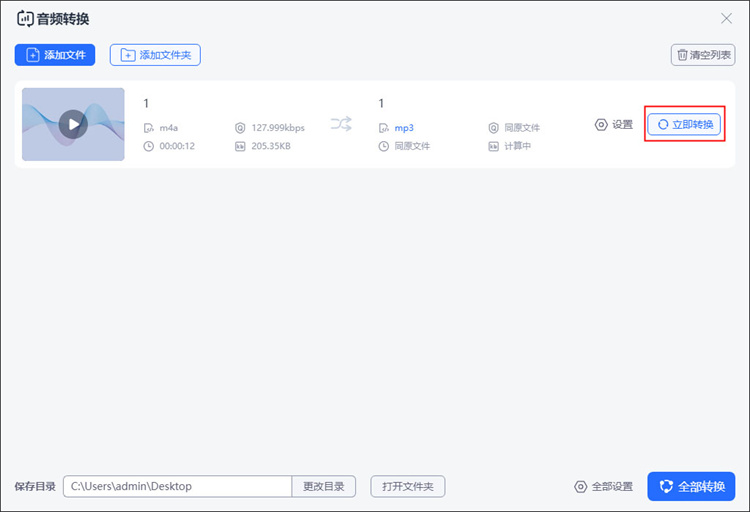Click the 更改目录 change directory button

pos(324,487)
